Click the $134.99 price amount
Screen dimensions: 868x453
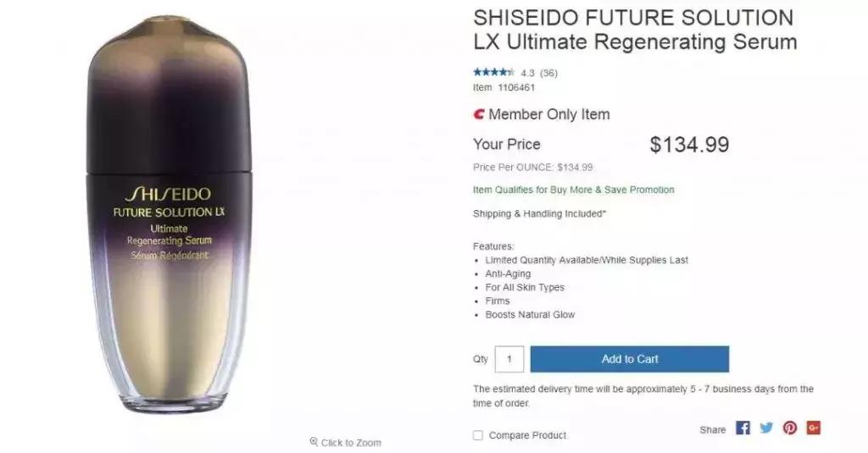689,145
